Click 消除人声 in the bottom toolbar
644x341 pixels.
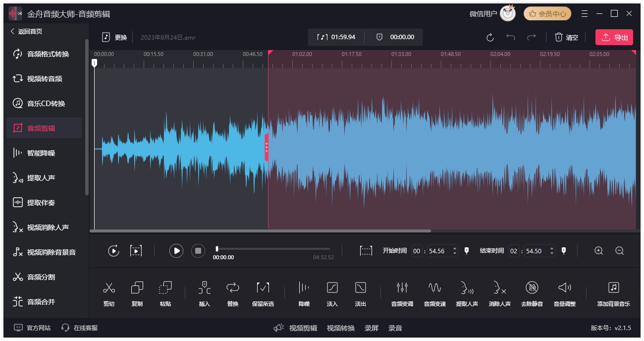(500, 294)
